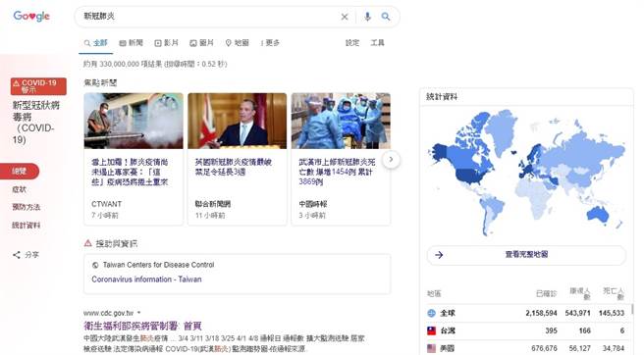
Task: Click Taiwan Centers for Disease Control text
Action: click(158, 265)
